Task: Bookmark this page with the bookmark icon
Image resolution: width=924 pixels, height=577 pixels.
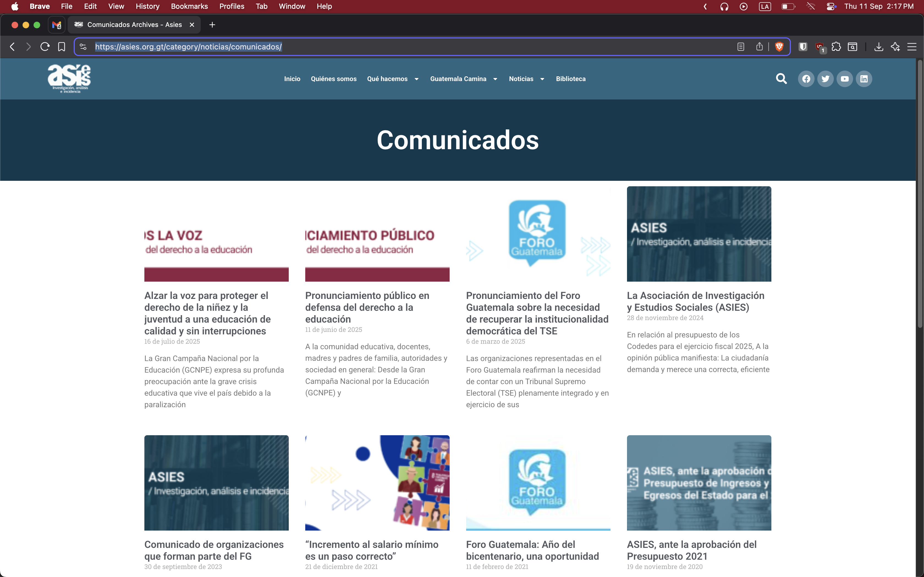Action: click(62, 46)
